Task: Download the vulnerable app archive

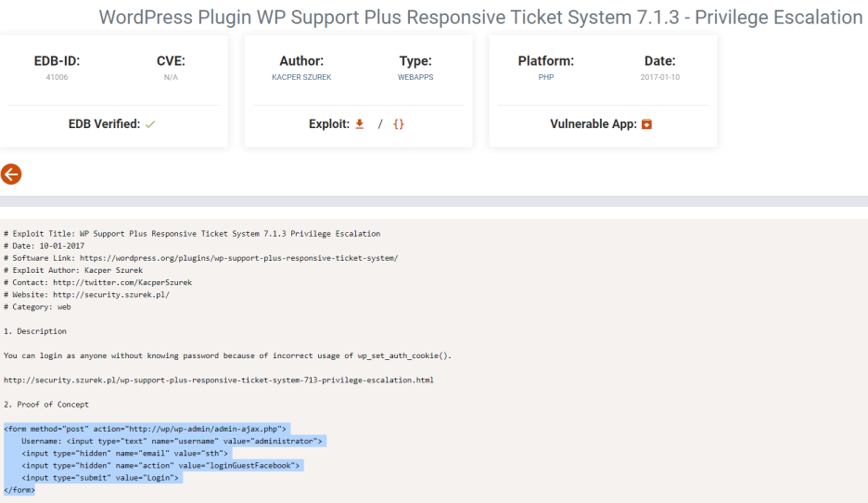Action: pos(646,124)
